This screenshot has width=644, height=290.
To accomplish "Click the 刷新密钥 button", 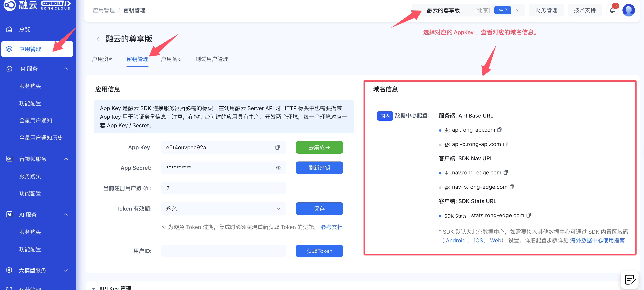I will (x=319, y=168).
